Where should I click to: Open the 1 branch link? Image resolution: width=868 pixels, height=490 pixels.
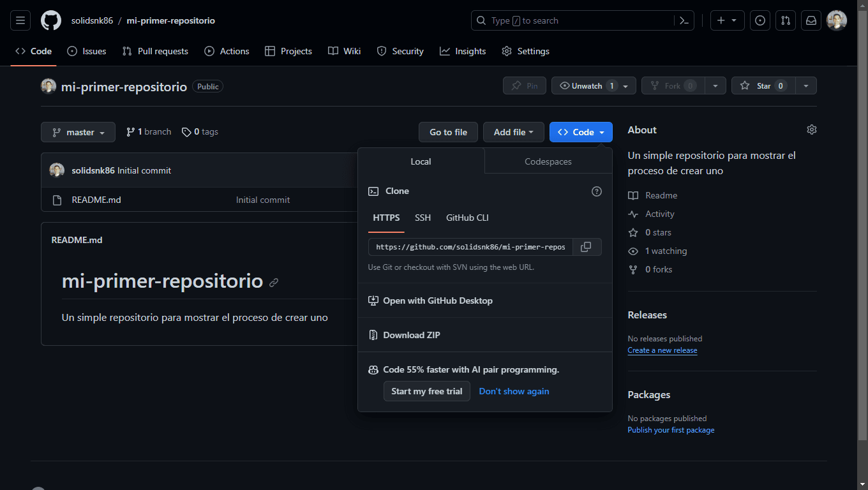click(149, 132)
